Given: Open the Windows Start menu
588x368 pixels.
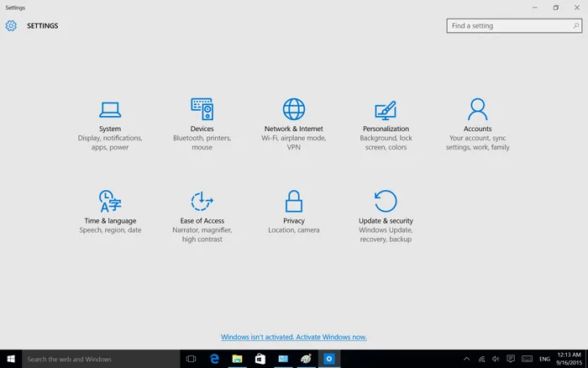Looking at the screenshot, I should point(11,359).
